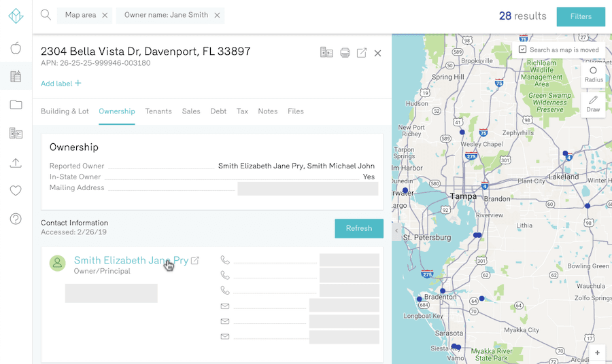Switch to the Debt tab
Screen dimensions: 612x364
tap(218, 111)
